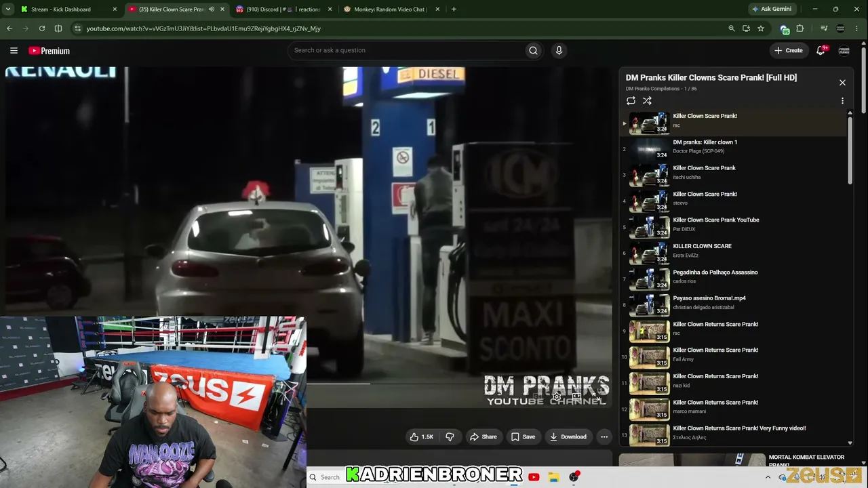Viewport: 868px width, 488px height.
Task: Save the video to a playlist
Action: coord(523,437)
